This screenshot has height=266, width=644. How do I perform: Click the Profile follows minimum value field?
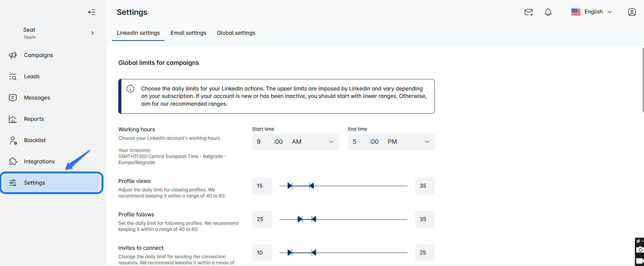click(x=262, y=219)
